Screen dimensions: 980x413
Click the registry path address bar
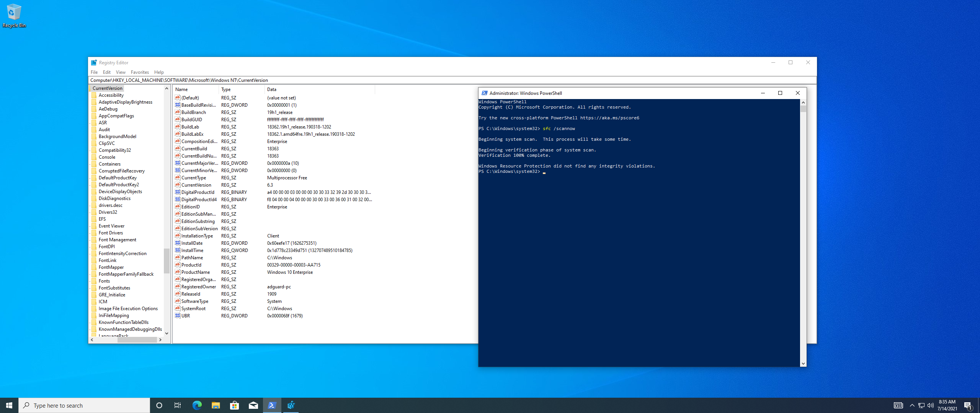coord(452,80)
